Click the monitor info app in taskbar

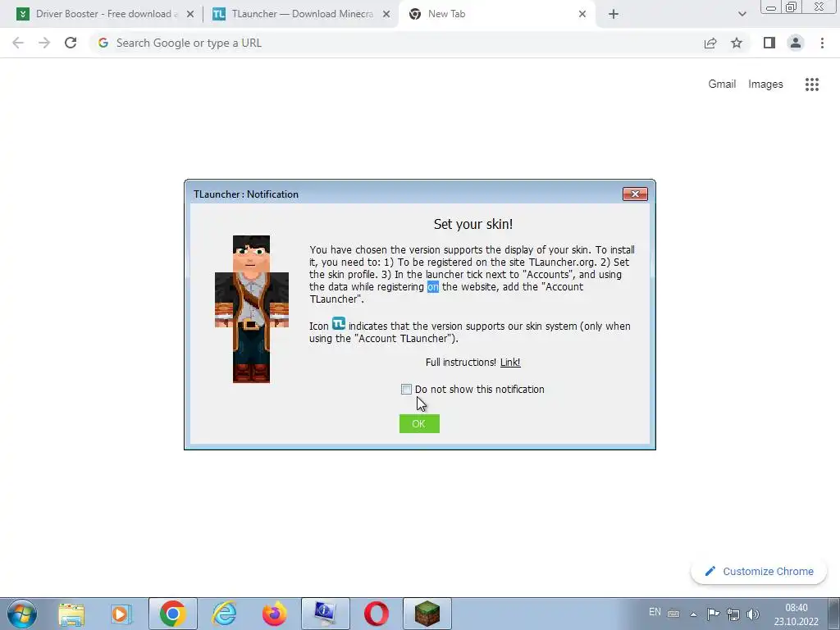click(325, 614)
